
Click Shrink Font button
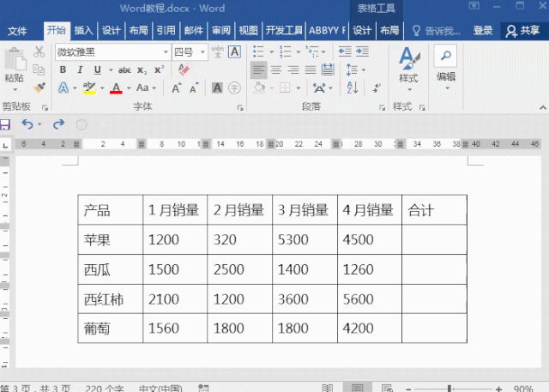pyautogui.click(x=194, y=87)
